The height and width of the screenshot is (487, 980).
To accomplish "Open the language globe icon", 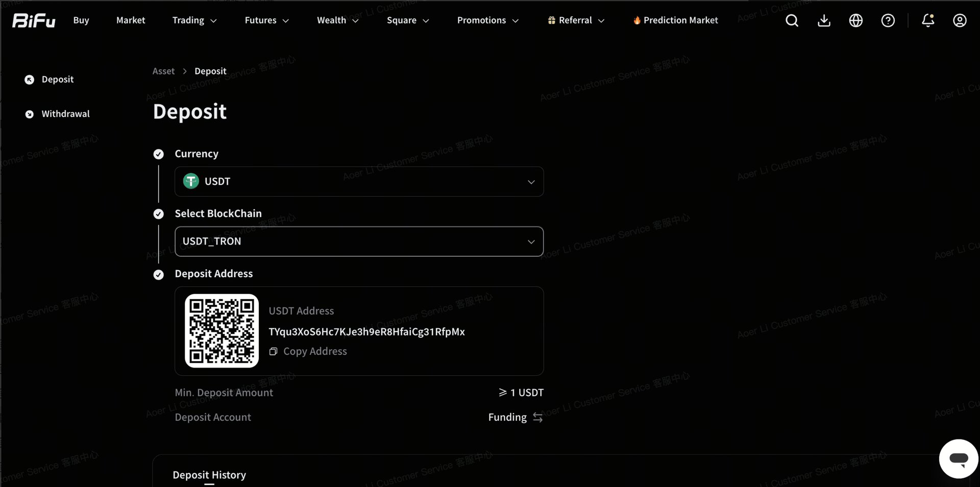I will (856, 20).
